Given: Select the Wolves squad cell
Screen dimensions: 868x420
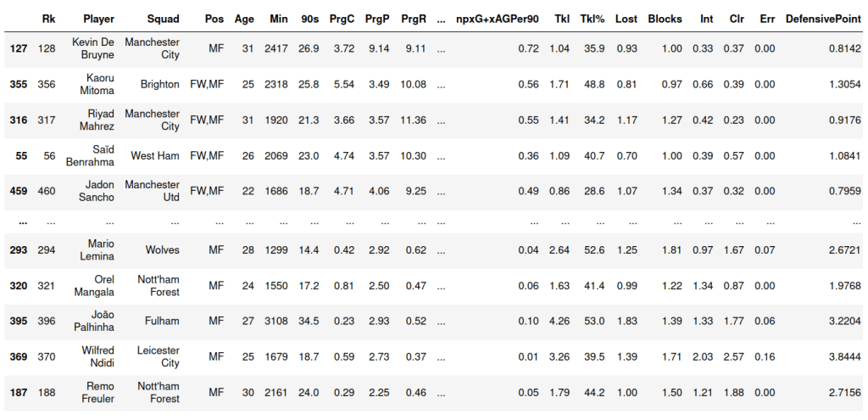Looking at the screenshot, I should pos(161,249).
